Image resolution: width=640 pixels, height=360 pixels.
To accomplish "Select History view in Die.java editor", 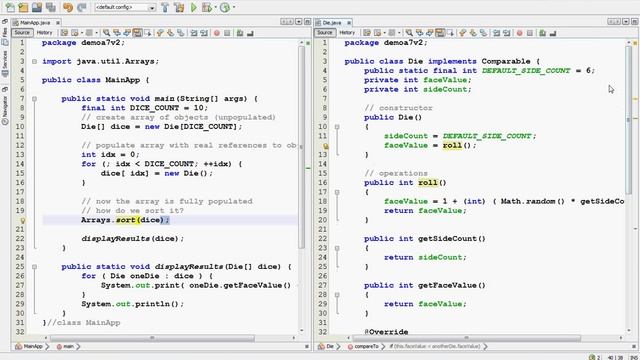I will (x=347, y=33).
